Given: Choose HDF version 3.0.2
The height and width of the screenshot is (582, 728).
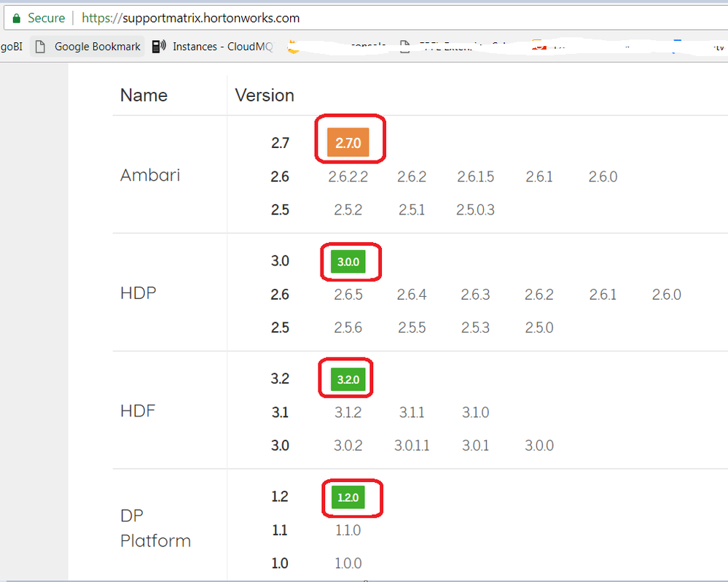Looking at the screenshot, I should coord(348,445).
